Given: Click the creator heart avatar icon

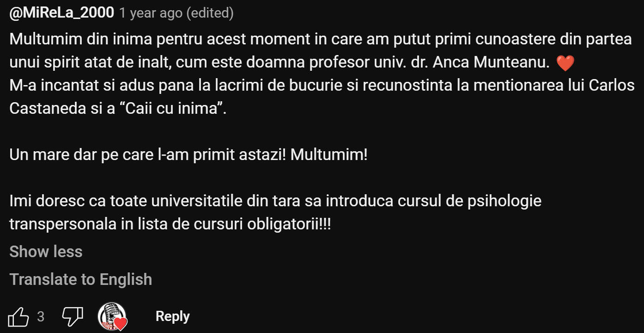Looking at the screenshot, I should click(x=112, y=317).
